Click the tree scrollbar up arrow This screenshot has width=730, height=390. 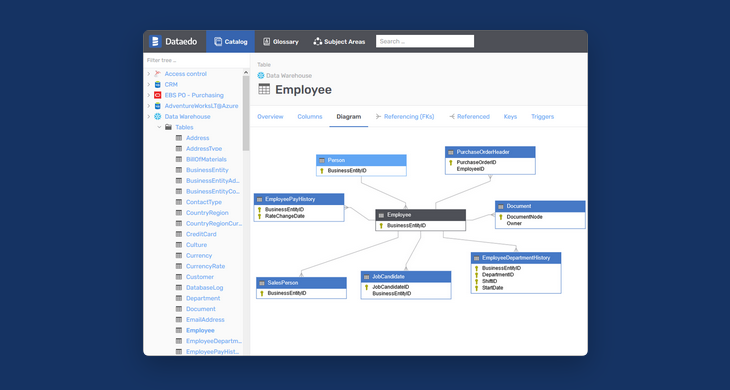tap(246, 72)
